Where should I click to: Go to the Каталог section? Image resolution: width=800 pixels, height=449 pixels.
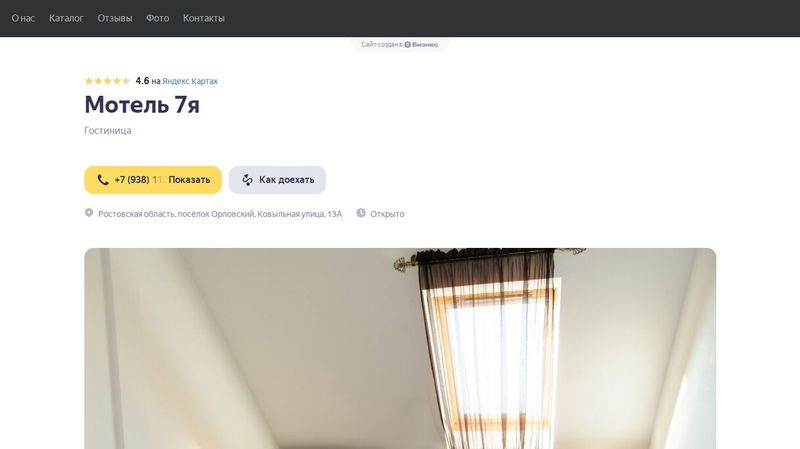pos(66,18)
